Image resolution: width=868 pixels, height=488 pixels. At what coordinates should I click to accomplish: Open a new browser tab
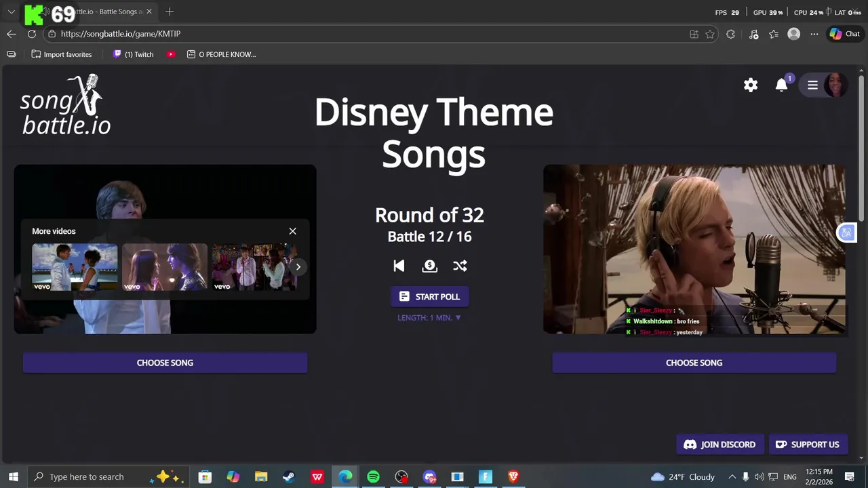170,12
